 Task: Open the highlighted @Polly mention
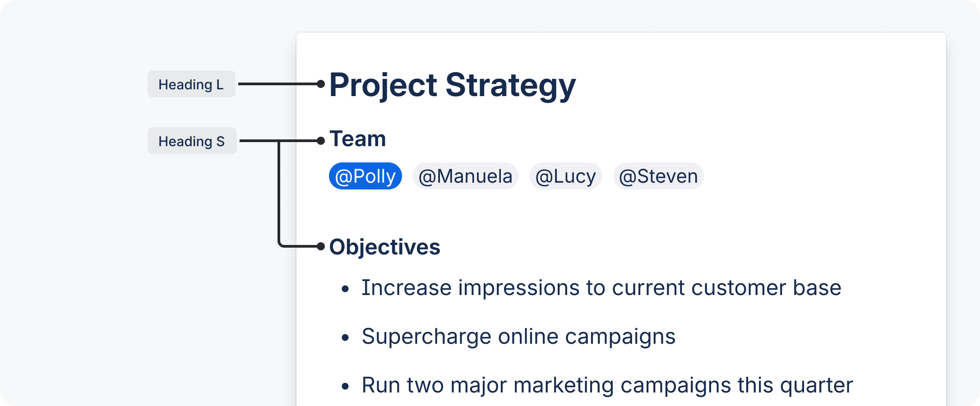coord(365,176)
